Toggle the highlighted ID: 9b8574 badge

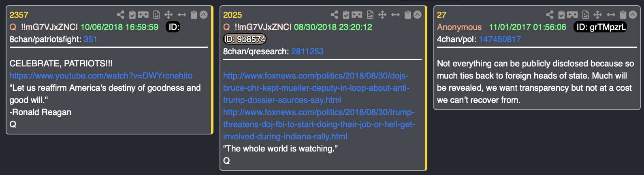(245, 39)
